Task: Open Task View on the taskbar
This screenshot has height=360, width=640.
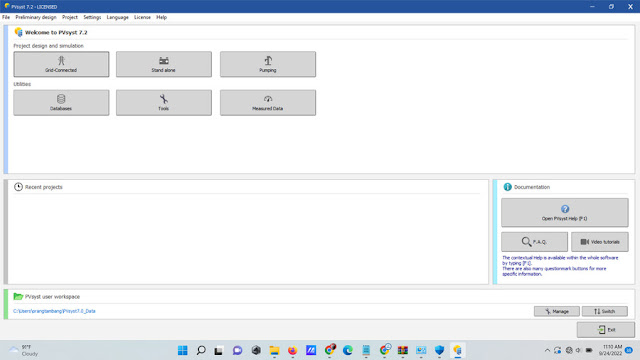Action: 219,350
